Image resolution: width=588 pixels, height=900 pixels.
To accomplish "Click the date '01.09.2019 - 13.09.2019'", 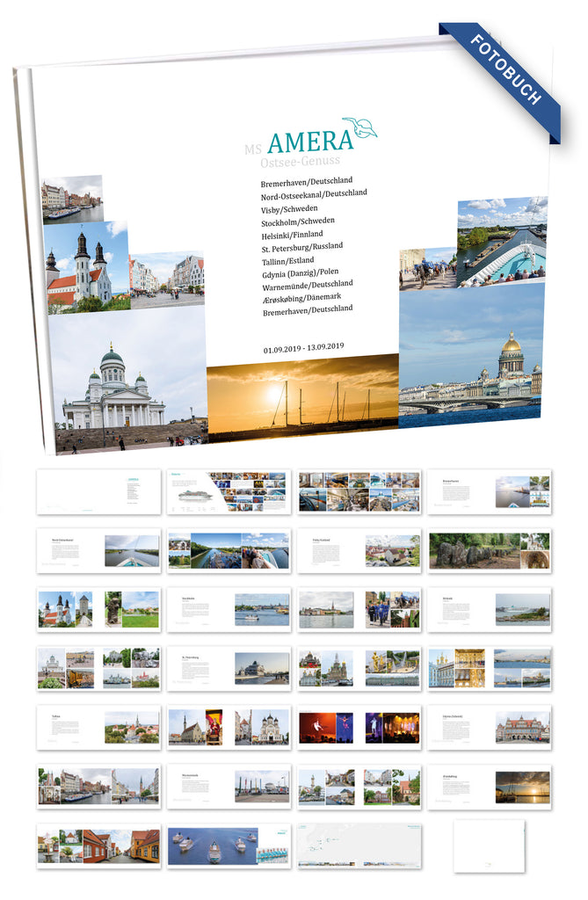I will pyautogui.click(x=303, y=348).
